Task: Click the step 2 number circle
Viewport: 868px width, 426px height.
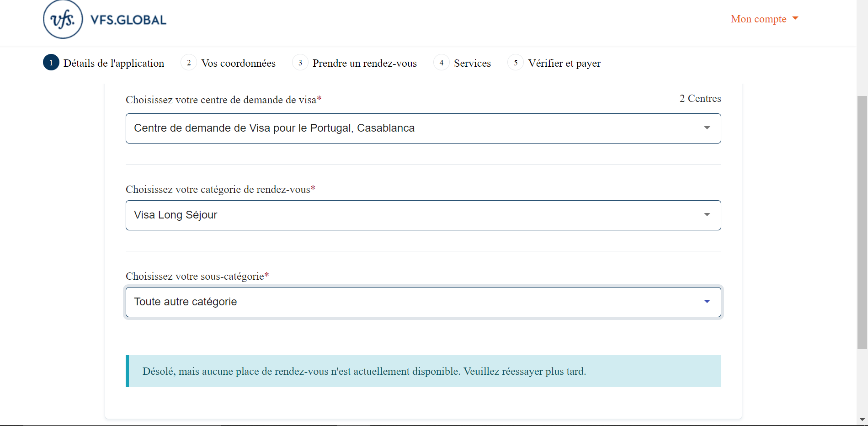Action: [189, 63]
